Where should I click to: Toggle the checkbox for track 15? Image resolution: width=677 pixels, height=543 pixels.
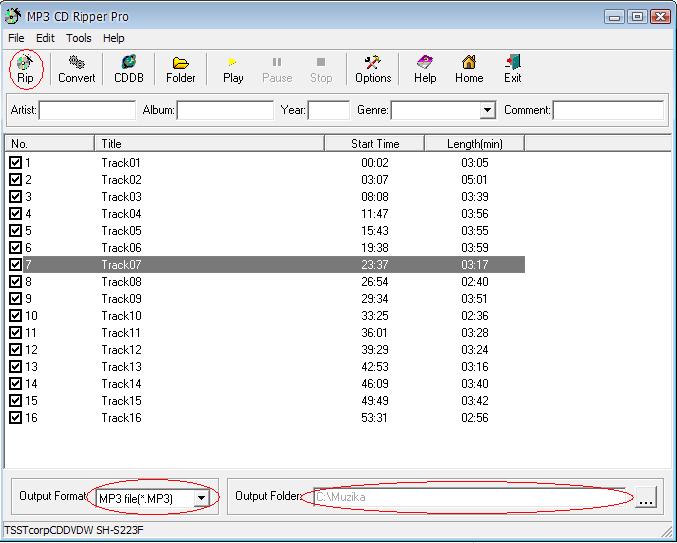(15, 401)
